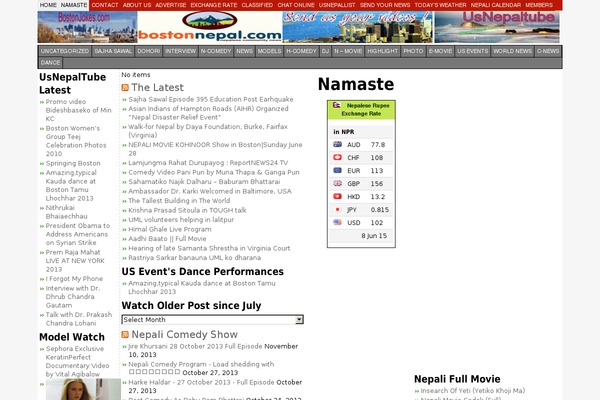Go to HOME in the top menu

click(x=48, y=5)
